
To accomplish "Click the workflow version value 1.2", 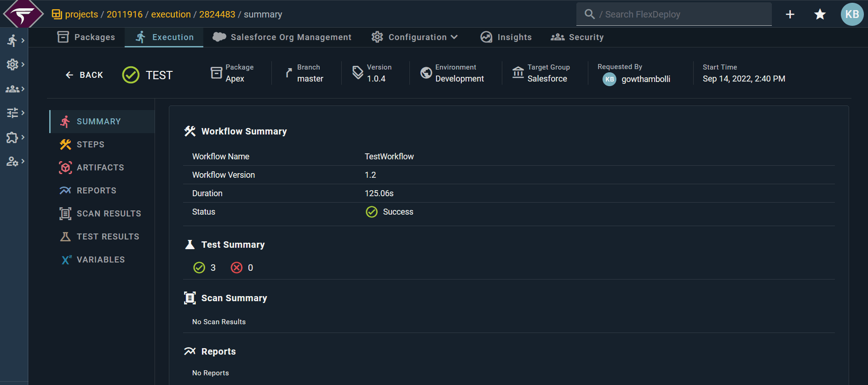I will [x=370, y=175].
